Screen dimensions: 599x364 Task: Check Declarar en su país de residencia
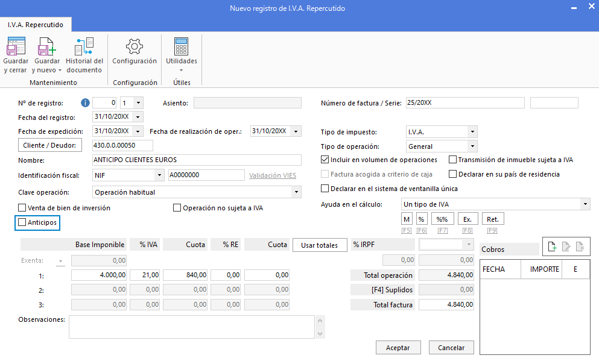(x=452, y=174)
